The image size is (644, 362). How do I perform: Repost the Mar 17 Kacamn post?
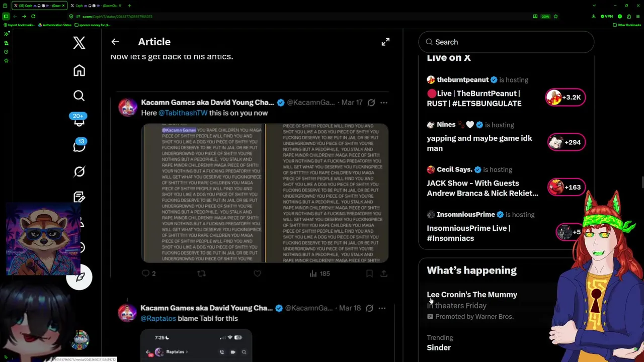point(201,274)
